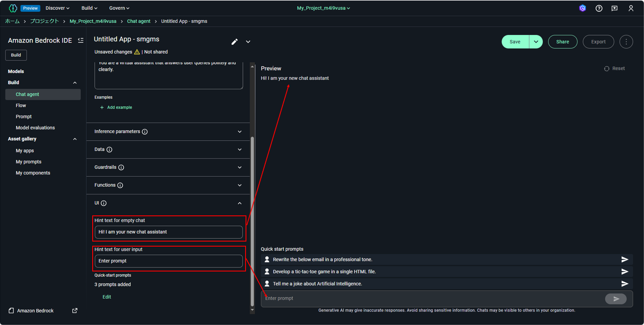Viewport: 644px width, 325px height.
Task: Open the feedback icon in top bar
Action: (x=615, y=8)
